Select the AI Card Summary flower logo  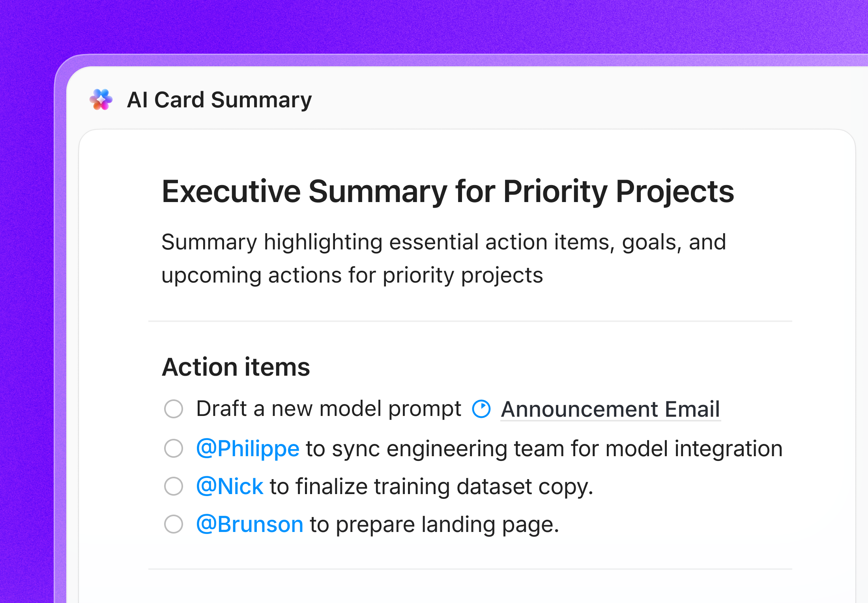click(101, 100)
